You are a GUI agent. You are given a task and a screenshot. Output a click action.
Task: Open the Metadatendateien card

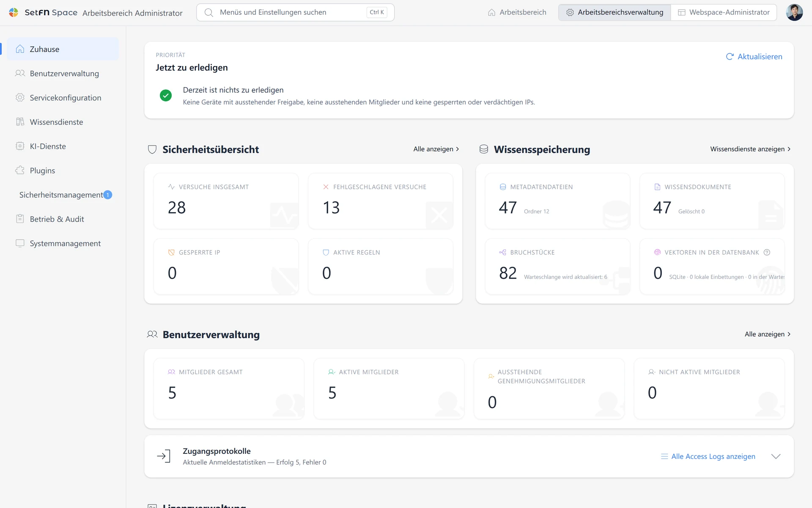coord(557,201)
